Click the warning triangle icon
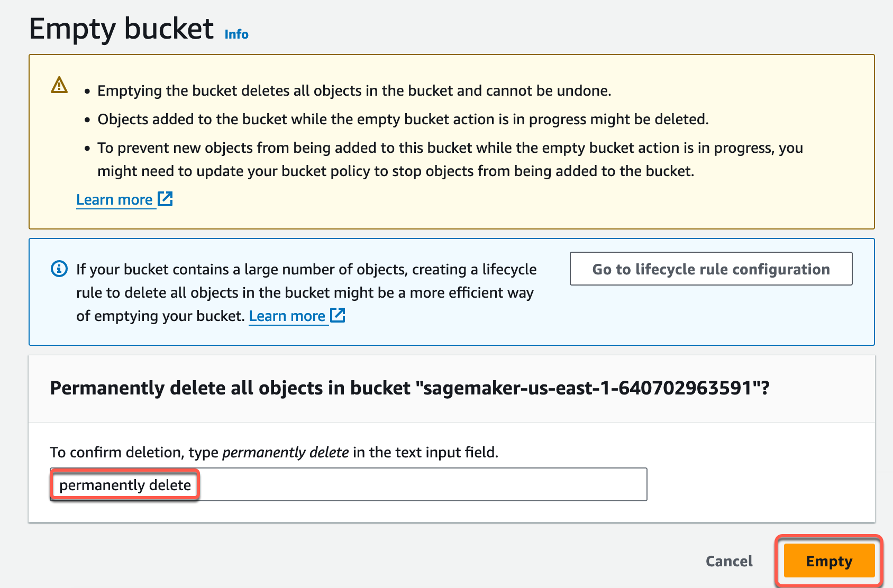 click(x=59, y=85)
